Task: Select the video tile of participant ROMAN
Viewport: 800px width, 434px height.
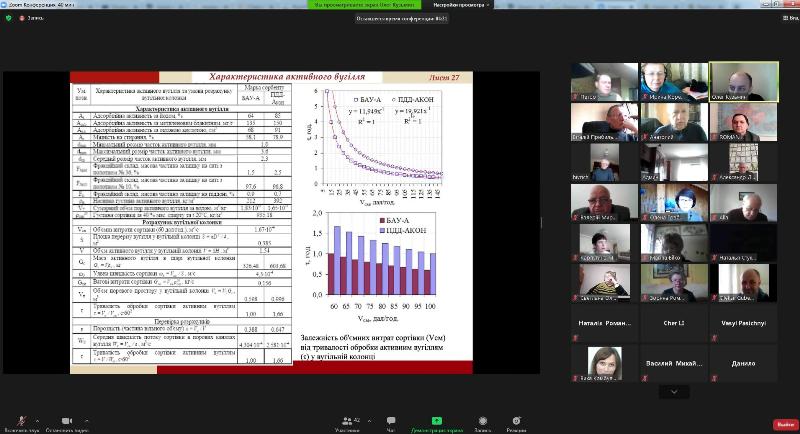Action: [743, 122]
